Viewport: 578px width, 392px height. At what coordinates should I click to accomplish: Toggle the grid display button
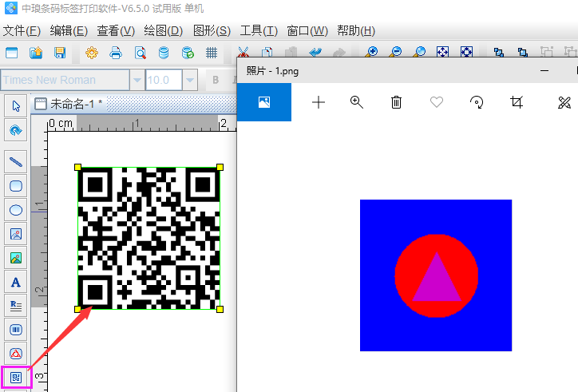click(212, 53)
